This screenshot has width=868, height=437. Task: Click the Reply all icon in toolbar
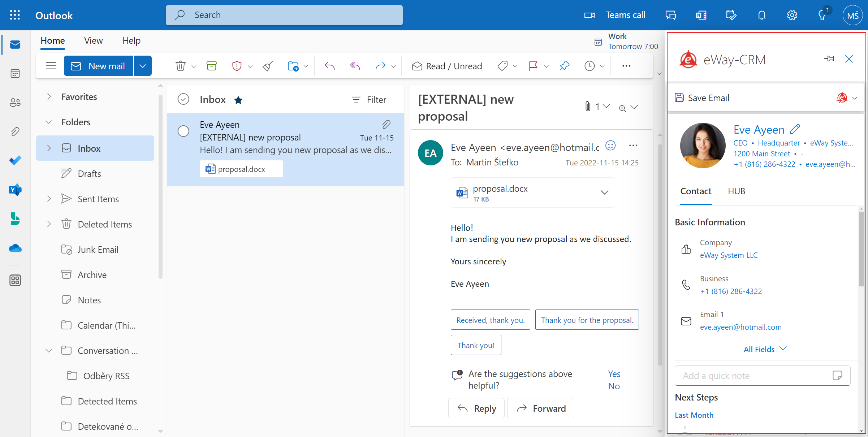355,66
